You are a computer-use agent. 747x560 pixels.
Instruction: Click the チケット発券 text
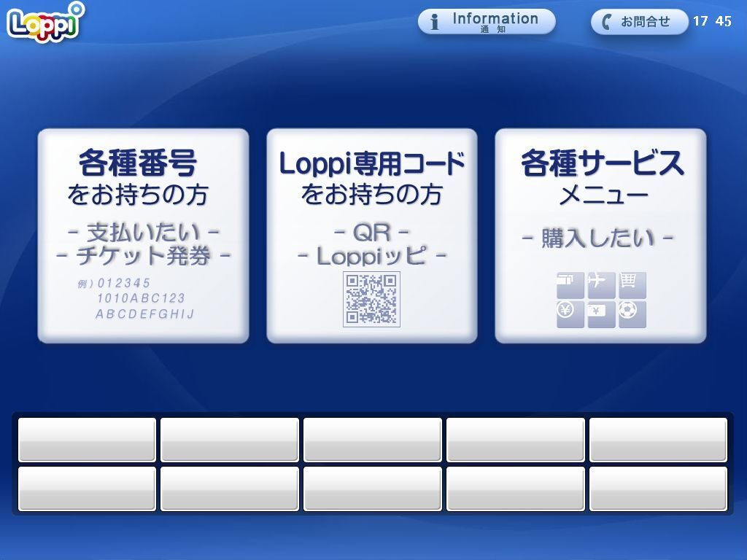(x=144, y=256)
